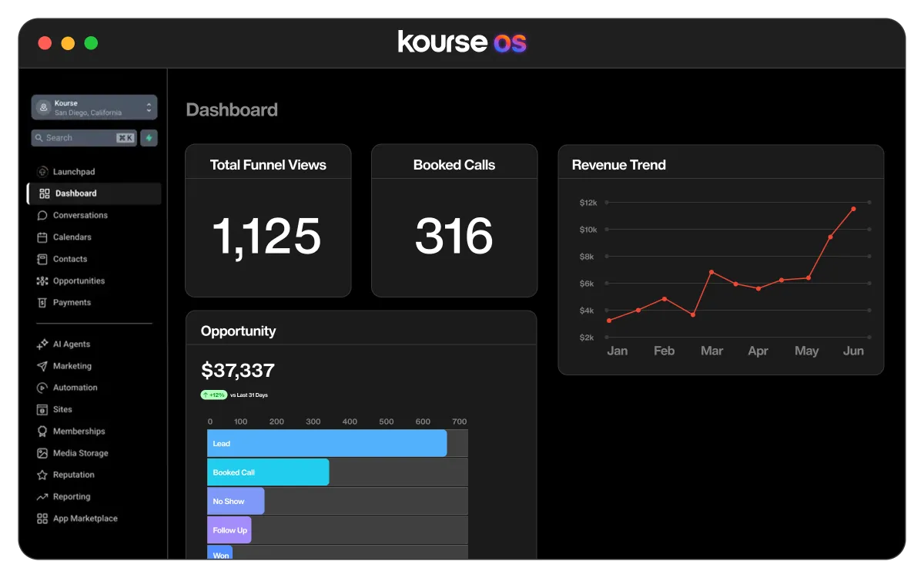The width and height of the screenshot is (924, 578).
Task: Click the green maximize window button
Action: pyautogui.click(x=91, y=43)
